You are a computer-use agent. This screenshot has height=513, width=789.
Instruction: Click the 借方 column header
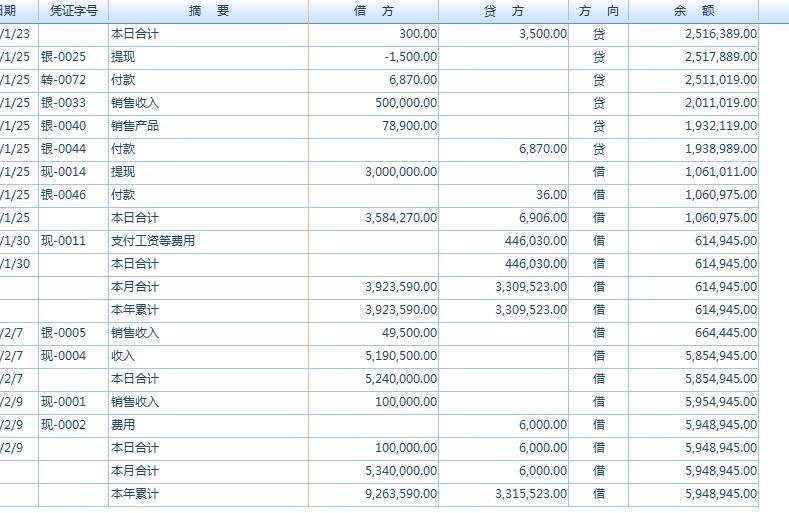373,11
